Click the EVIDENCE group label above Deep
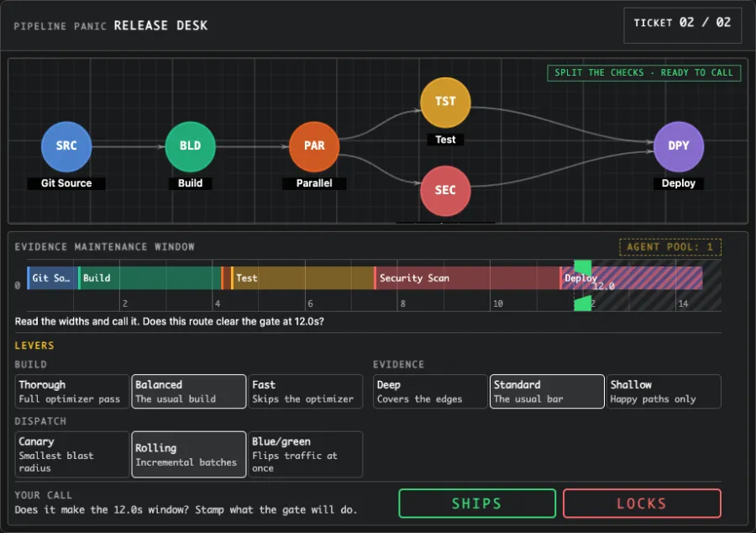 pos(398,364)
